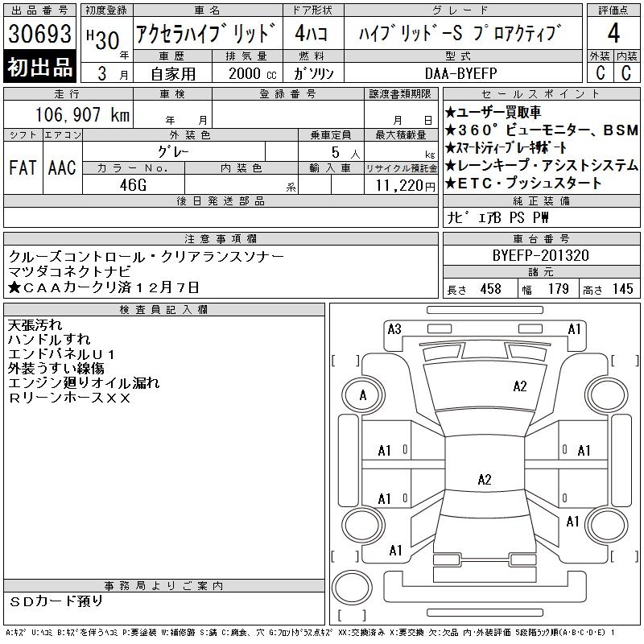Click the length value 長さ 458
The width and height of the screenshot is (644, 644).
473,289
